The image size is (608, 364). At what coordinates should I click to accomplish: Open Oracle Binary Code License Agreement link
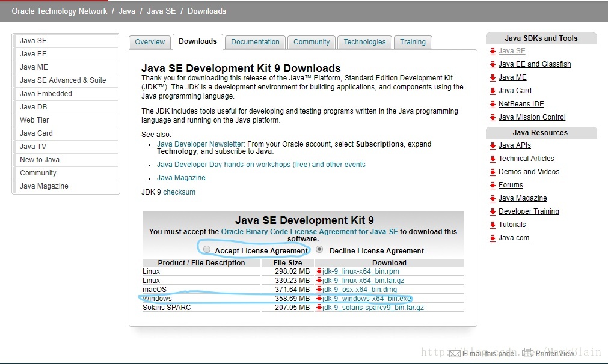(310, 232)
